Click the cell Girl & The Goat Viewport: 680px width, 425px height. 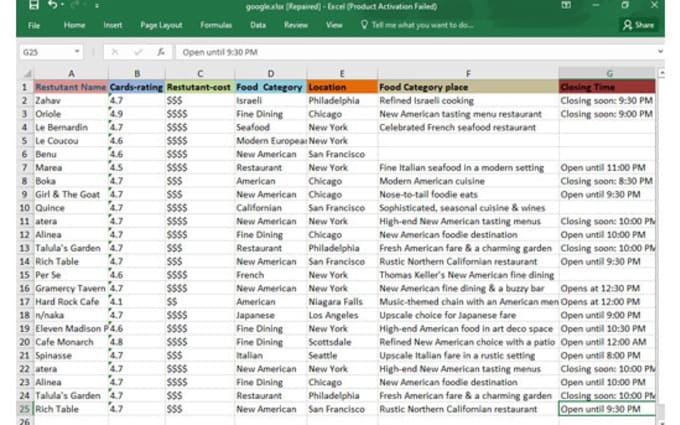71,195
